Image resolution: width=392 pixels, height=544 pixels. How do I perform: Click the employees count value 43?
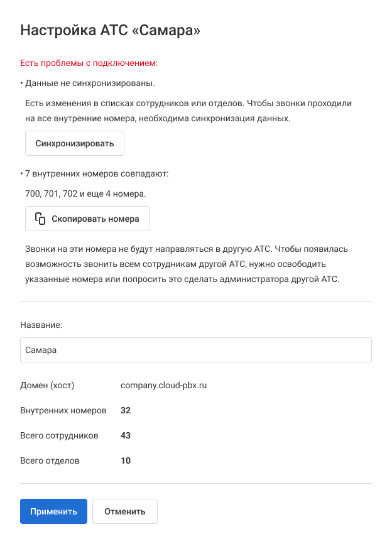coord(126,435)
